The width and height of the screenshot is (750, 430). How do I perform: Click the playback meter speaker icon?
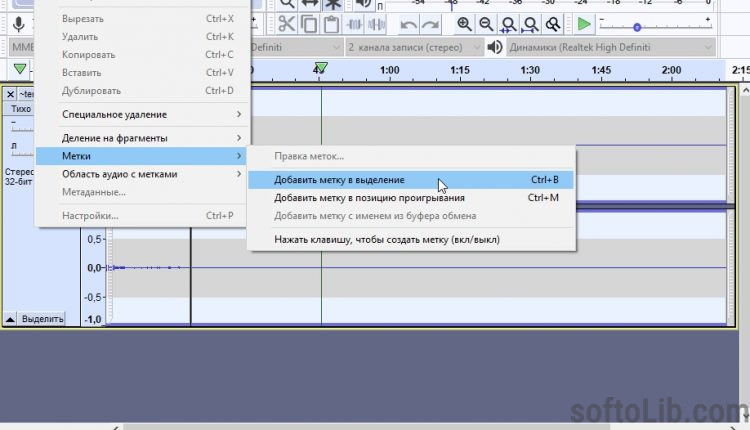(x=364, y=4)
